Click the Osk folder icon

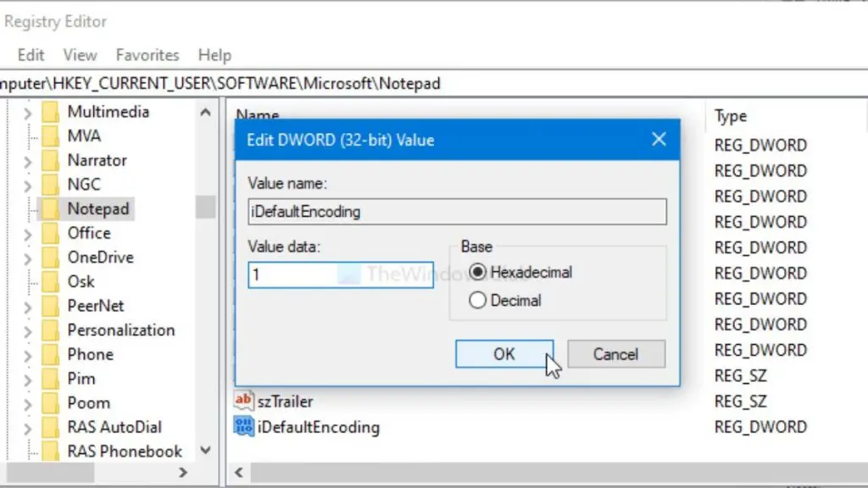click(x=50, y=282)
